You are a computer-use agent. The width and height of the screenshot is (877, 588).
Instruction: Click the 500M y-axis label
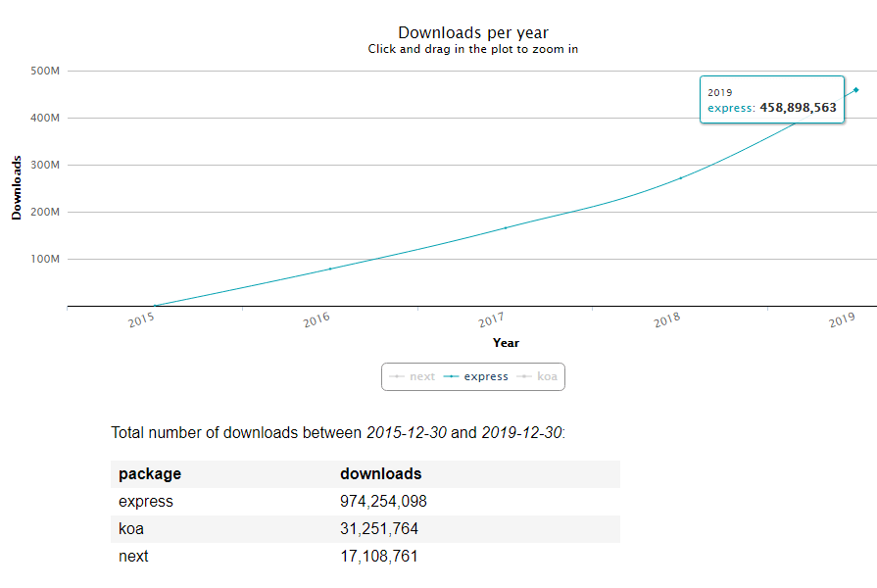pyautogui.click(x=46, y=71)
